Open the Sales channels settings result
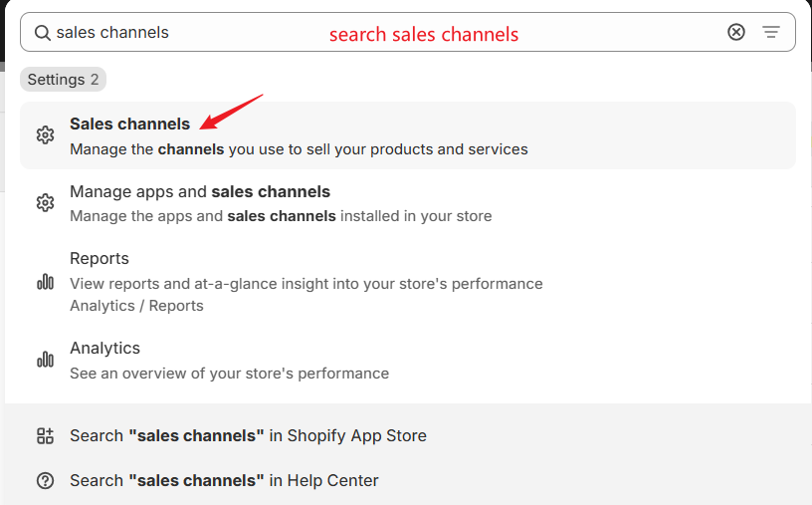This screenshot has height=505, width=812. (x=129, y=125)
